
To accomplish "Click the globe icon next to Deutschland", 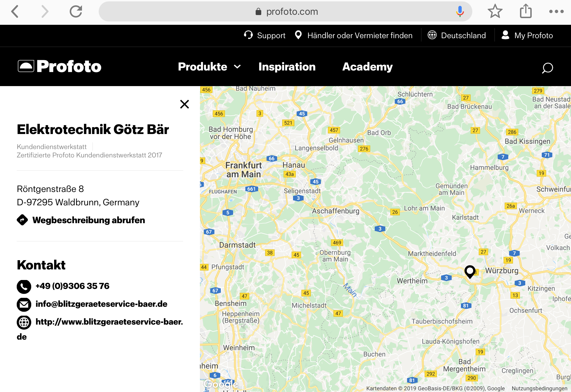I will [432, 35].
